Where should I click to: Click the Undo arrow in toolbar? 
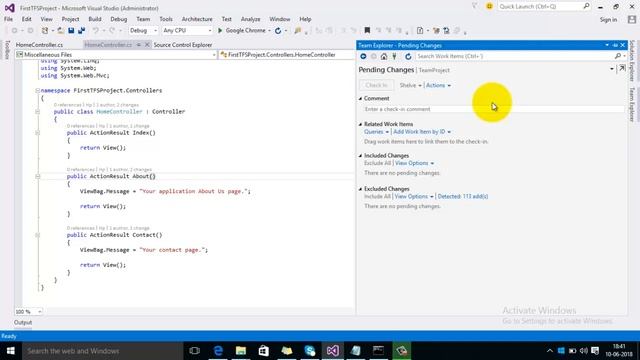click(x=95, y=31)
